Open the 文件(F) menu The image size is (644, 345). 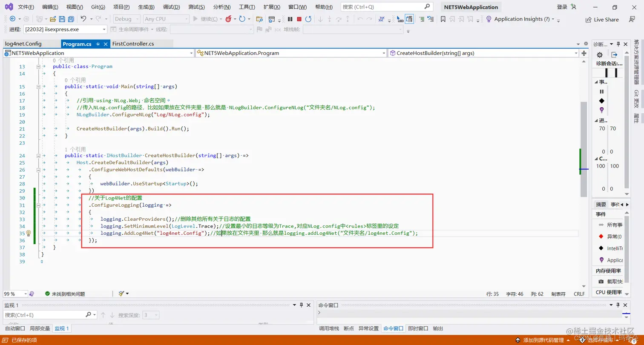pyautogui.click(x=26, y=7)
